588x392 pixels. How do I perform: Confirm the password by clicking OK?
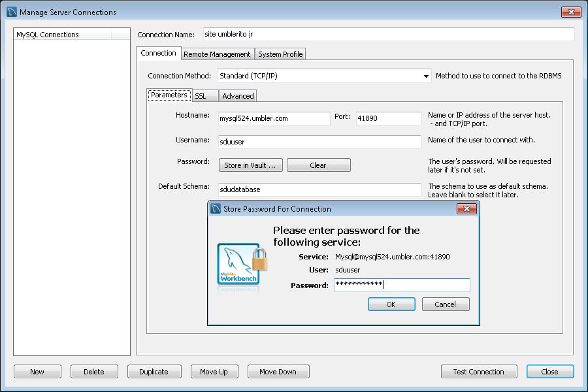pyautogui.click(x=391, y=304)
